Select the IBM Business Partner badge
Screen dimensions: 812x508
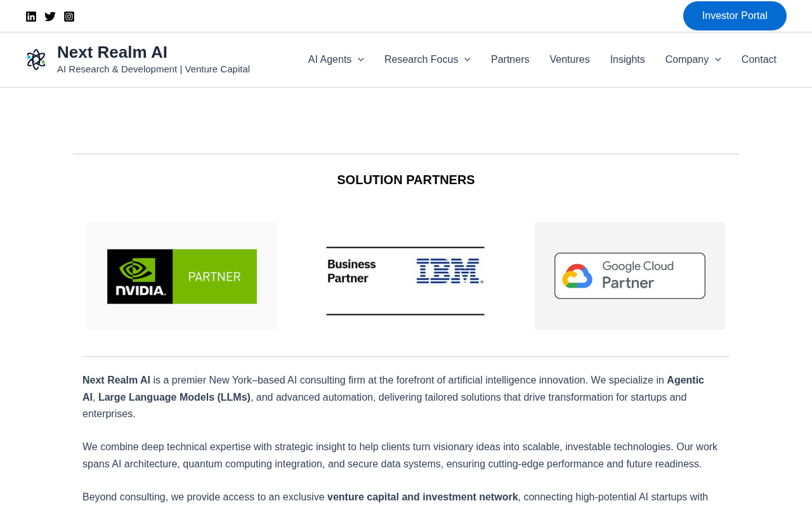point(405,276)
